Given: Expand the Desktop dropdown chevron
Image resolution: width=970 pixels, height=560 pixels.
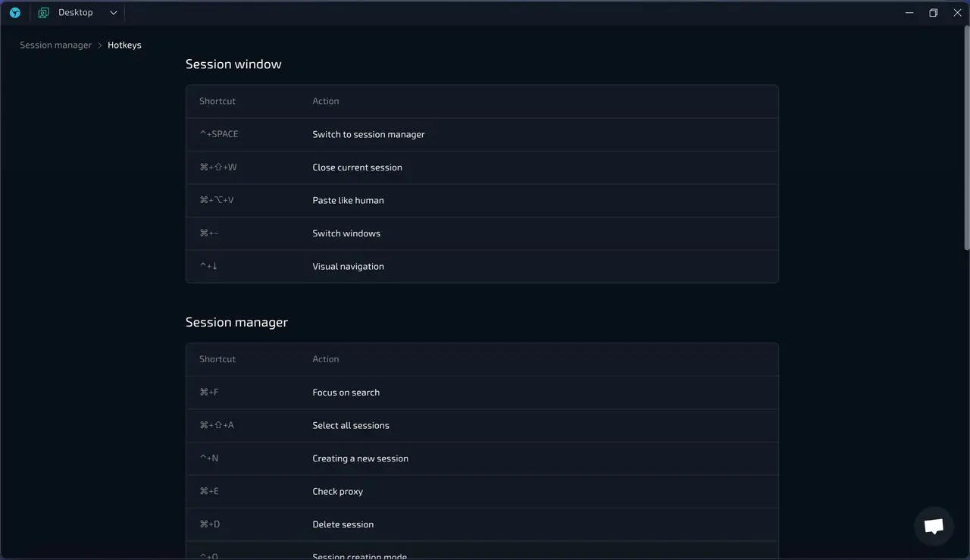Looking at the screenshot, I should tap(114, 13).
